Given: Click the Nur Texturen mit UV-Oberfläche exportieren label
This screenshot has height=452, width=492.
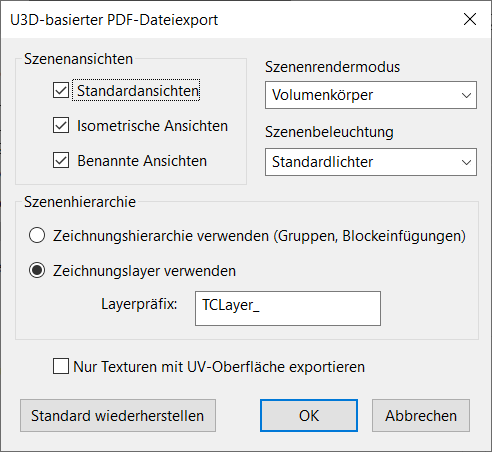Looking at the screenshot, I should [x=219, y=367].
